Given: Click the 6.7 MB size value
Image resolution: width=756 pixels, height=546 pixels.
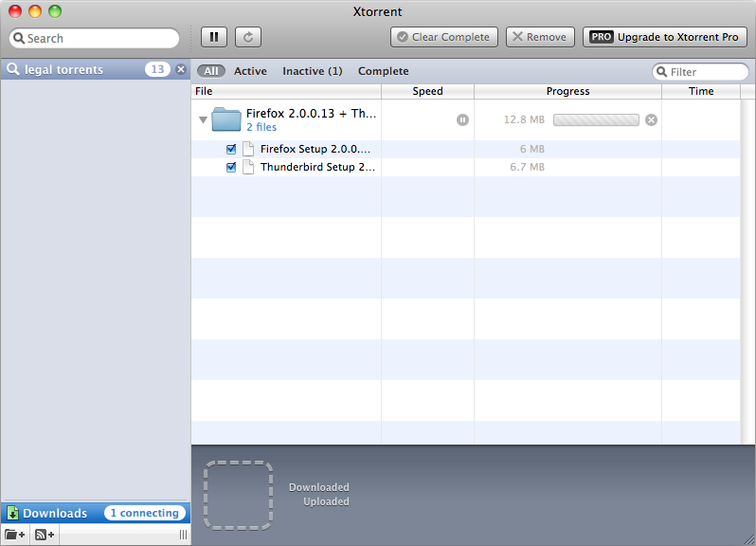Looking at the screenshot, I should (x=528, y=167).
